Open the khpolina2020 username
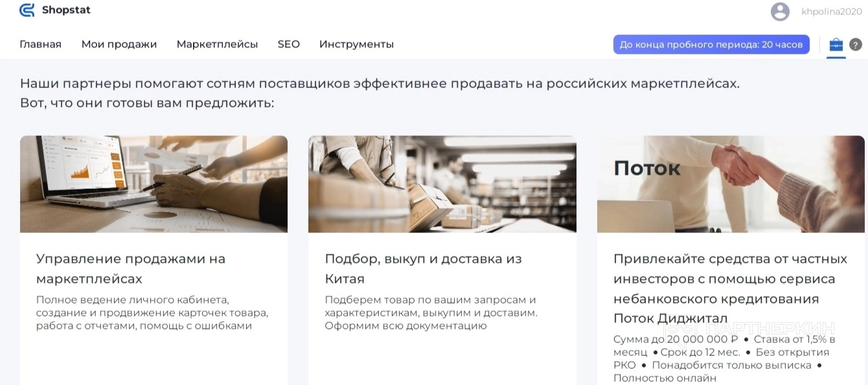868x385 pixels. tap(832, 11)
